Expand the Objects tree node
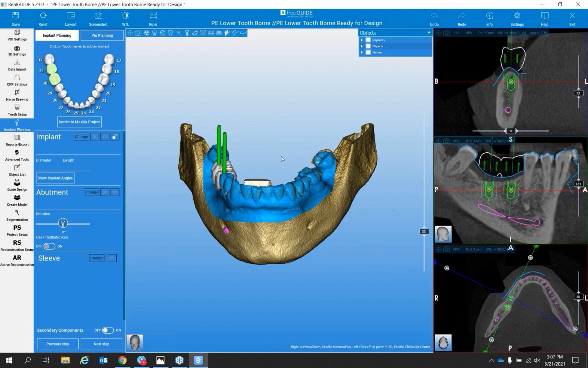588x368 pixels. 362,46
